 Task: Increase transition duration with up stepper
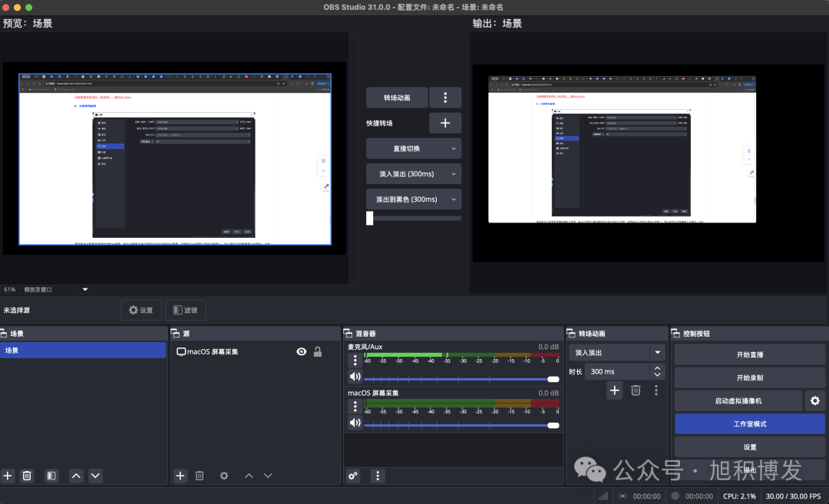(x=657, y=368)
